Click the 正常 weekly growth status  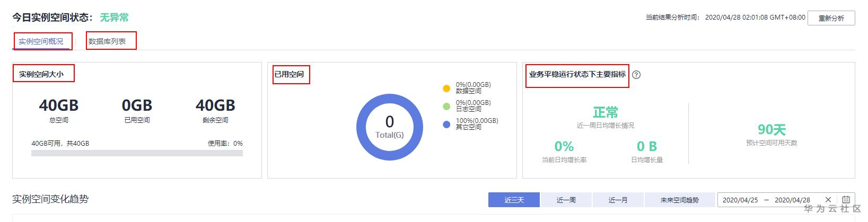pos(605,112)
